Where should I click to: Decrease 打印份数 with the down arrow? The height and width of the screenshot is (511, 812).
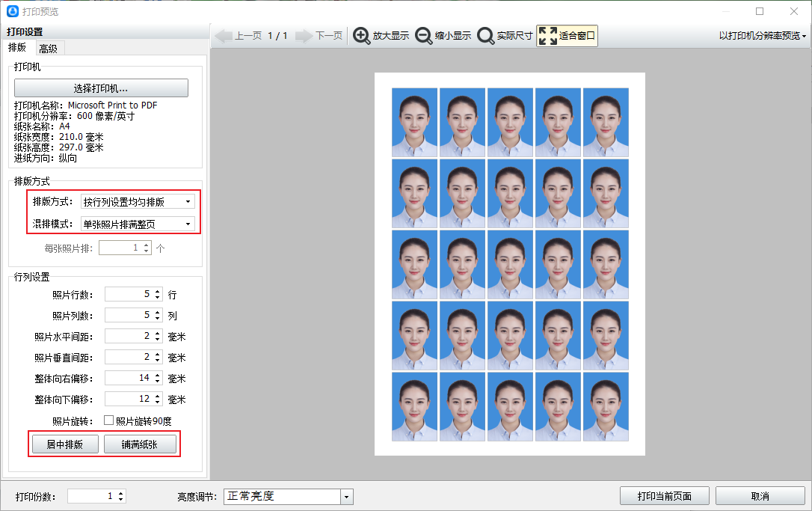click(120, 500)
